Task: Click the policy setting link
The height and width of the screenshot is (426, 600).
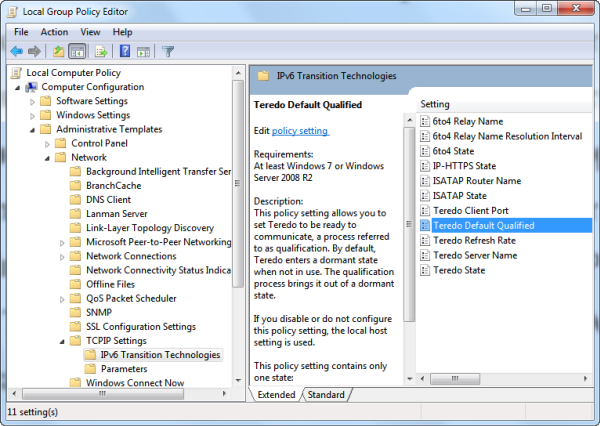Action: pyautogui.click(x=300, y=131)
